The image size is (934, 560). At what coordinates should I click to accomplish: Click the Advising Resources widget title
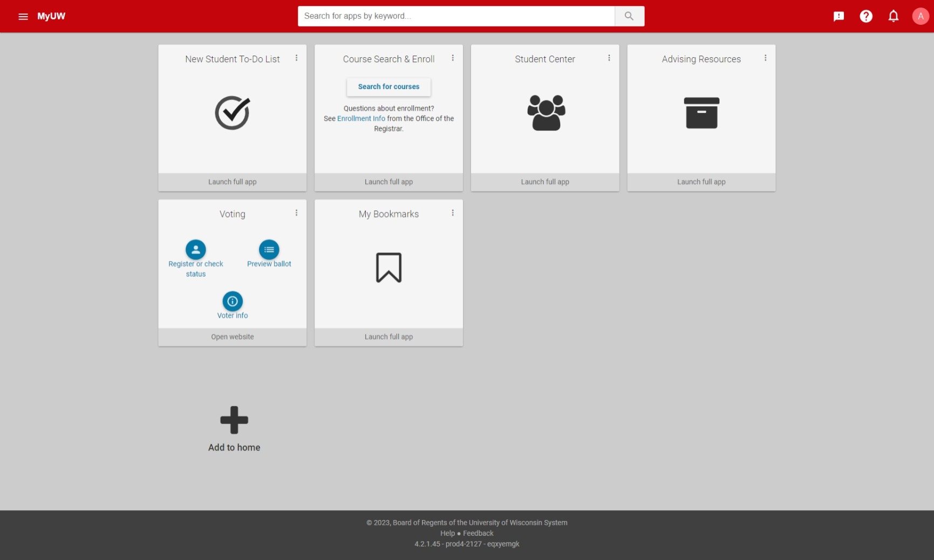(701, 59)
